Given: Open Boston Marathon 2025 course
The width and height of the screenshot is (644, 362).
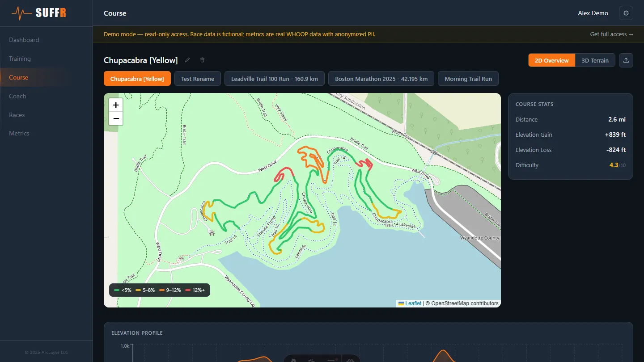Looking at the screenshot, I should pyautogui.click(x=381, y=79).
